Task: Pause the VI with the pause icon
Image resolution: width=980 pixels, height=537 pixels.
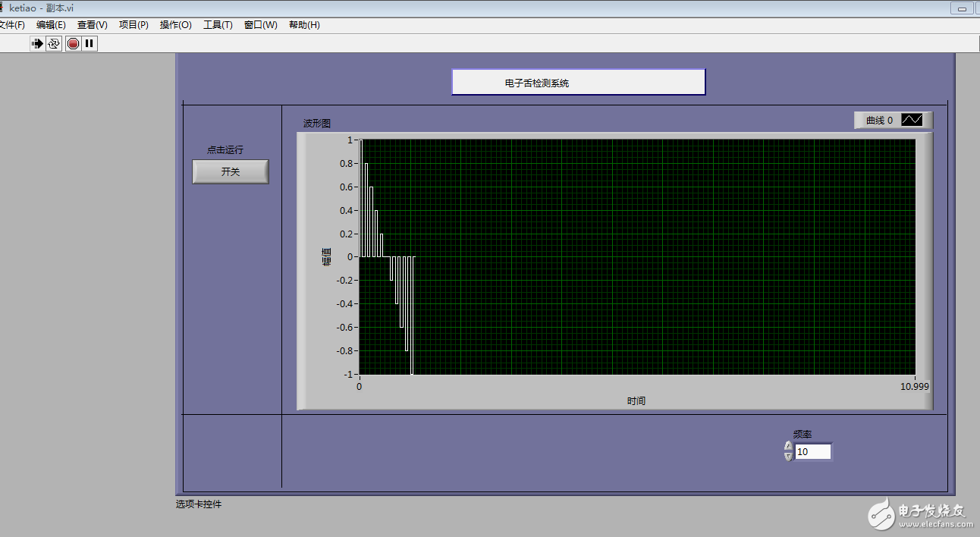Action: coord(90,44)
